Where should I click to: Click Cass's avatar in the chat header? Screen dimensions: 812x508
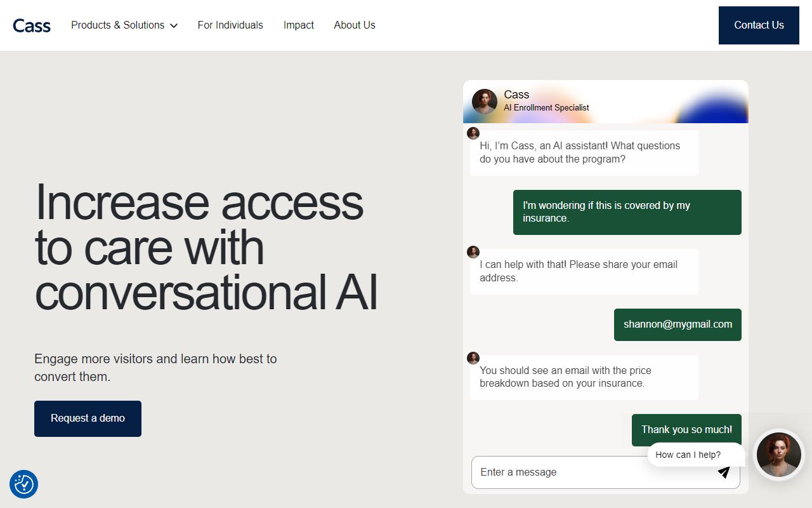tap(485, 102)
